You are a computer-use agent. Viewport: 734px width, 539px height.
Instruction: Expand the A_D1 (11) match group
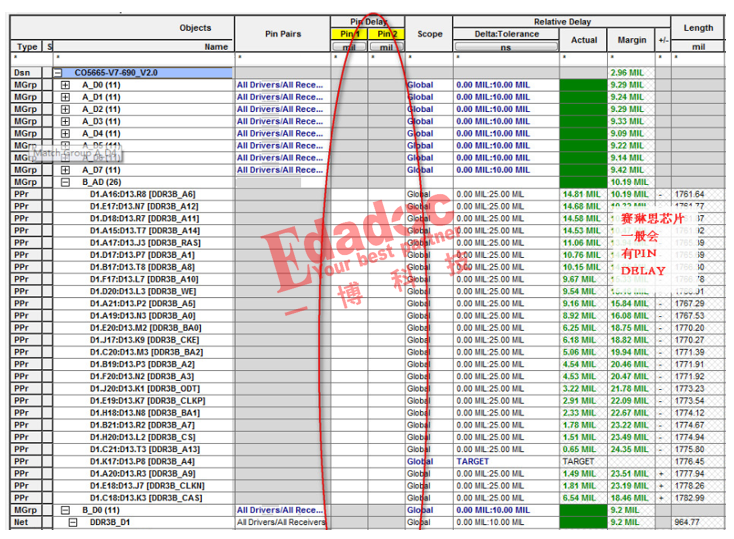(x=66, y=97)
